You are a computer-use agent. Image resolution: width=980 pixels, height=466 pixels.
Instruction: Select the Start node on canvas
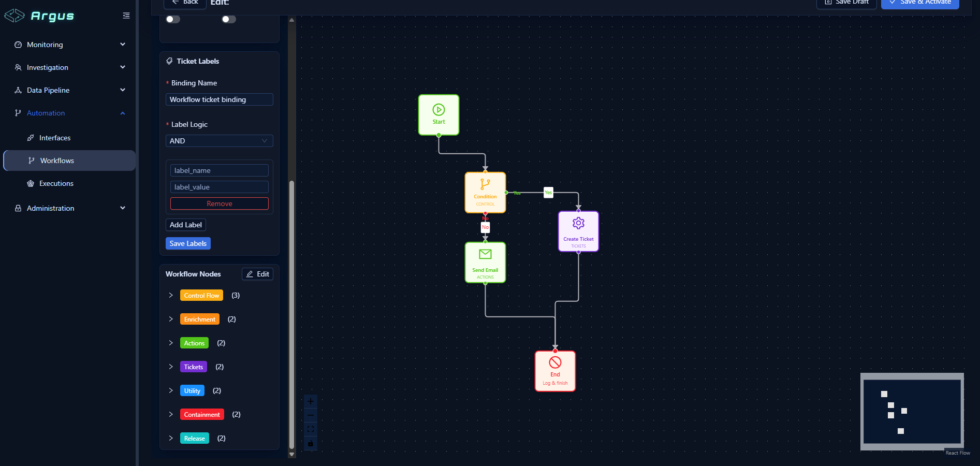[x=438, y=115]
